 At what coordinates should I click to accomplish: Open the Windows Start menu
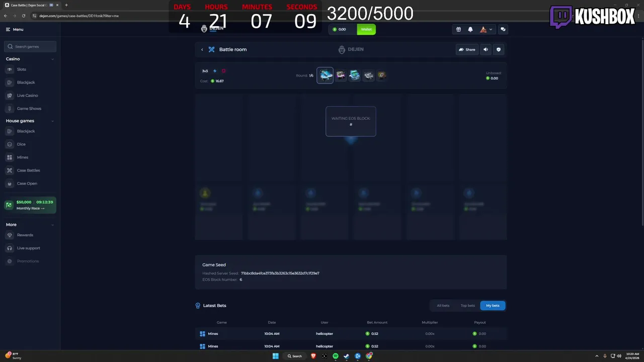(275, 356)
